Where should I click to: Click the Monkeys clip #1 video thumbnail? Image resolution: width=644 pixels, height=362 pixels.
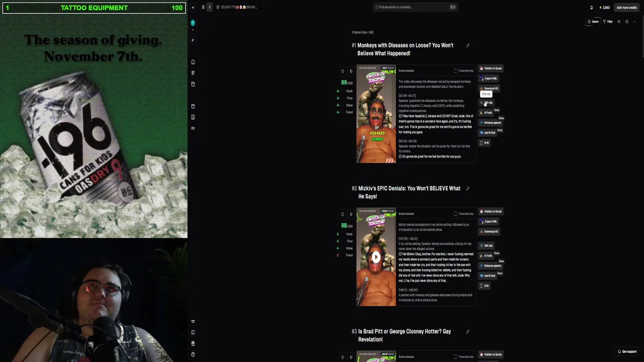(376, 114)
